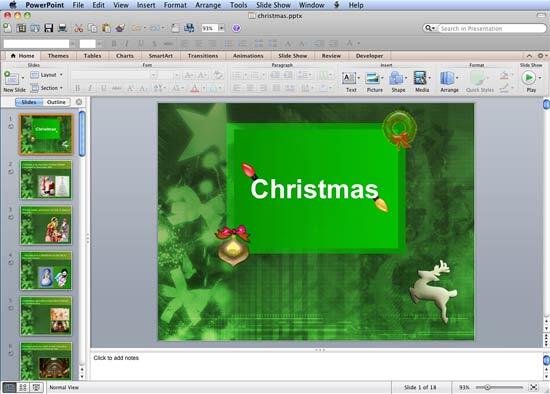Click 'Slide 1 of 18' in status bar
This screenshot has width=550, height=394.
click(420, 387)
